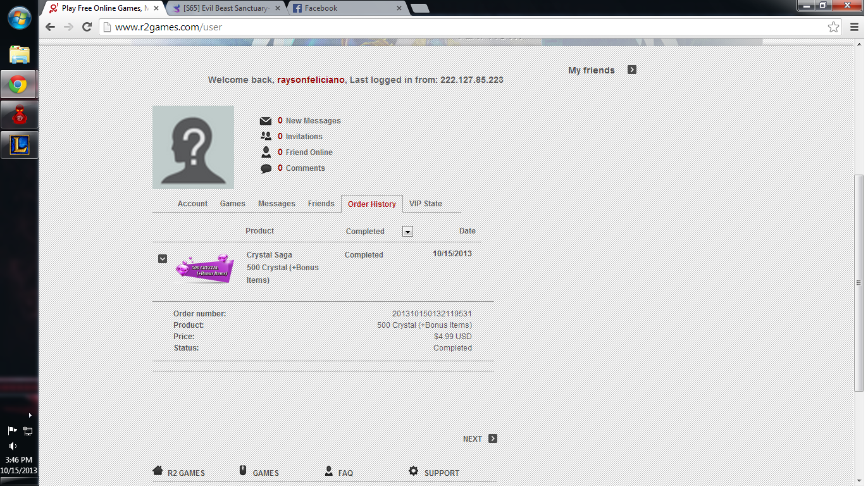This screenshot has width=868, height=491.
Task: Open Chrome's customize menu icon
Action: click(x=855, y=27)
